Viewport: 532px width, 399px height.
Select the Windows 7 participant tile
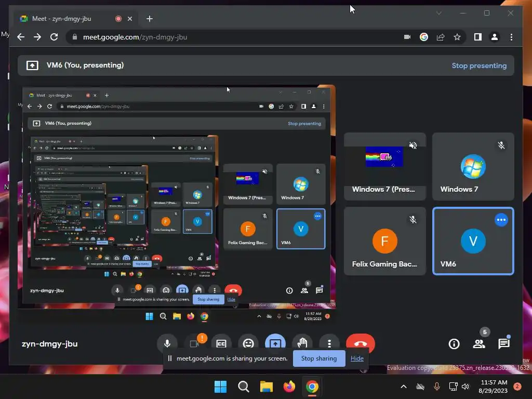tap(473, 167)
